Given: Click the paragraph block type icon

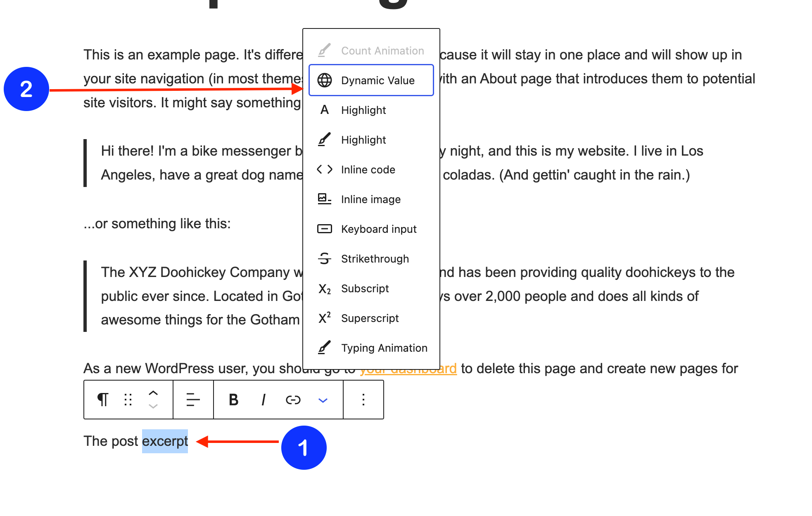Looking at the screenshot, I should 103,400.
